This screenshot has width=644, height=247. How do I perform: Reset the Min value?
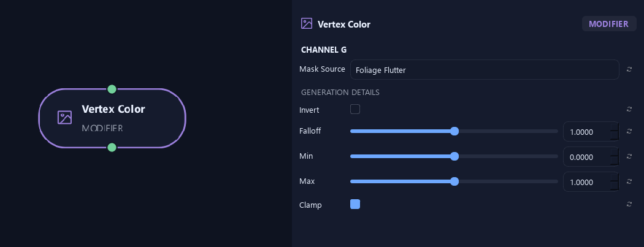point(629,156)
